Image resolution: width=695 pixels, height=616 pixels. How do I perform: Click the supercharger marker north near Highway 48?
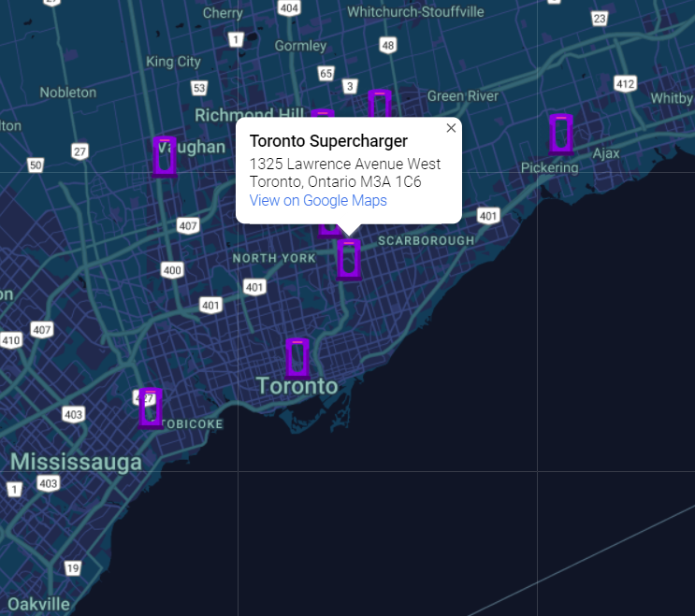(380, 104)
